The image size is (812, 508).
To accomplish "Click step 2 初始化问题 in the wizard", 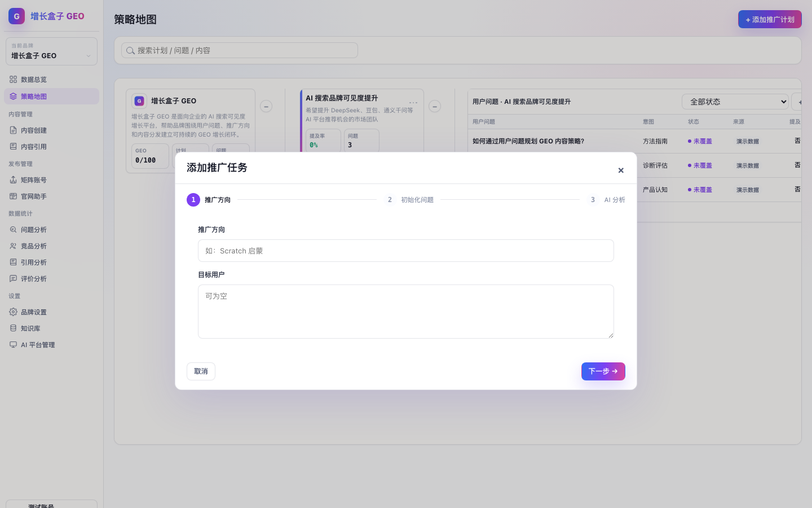I will point(409,200).
